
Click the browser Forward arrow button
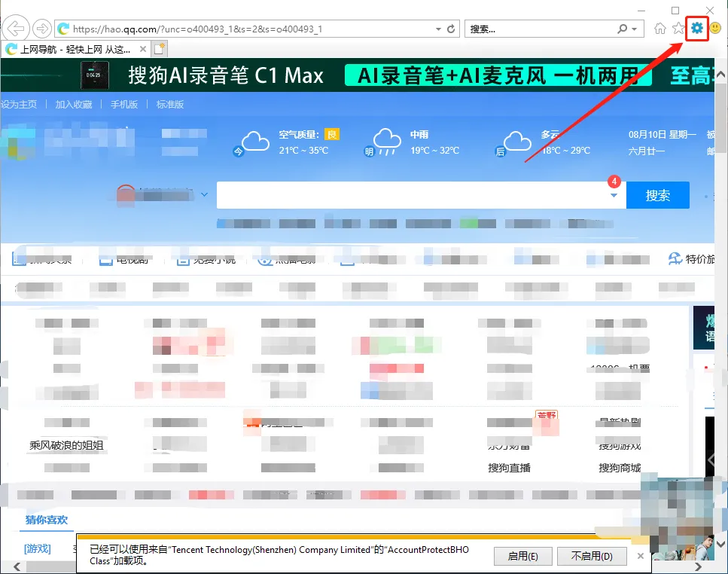tap(42, 29)
